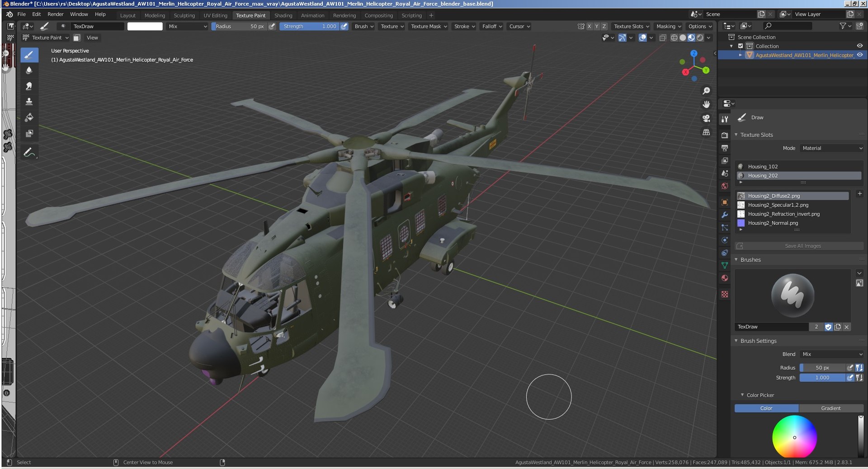Open the Texture Mask popover
The height and width of the screenshot is (469, 868).
click(x=429, y=26)
